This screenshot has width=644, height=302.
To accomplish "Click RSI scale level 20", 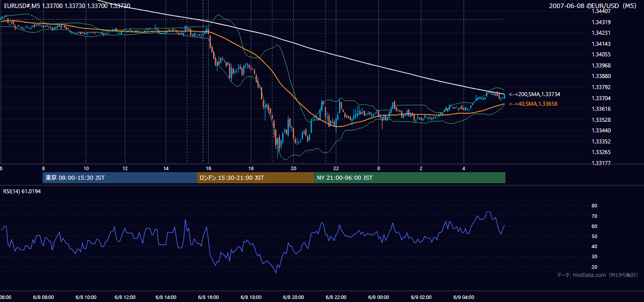I will [594, 267].
